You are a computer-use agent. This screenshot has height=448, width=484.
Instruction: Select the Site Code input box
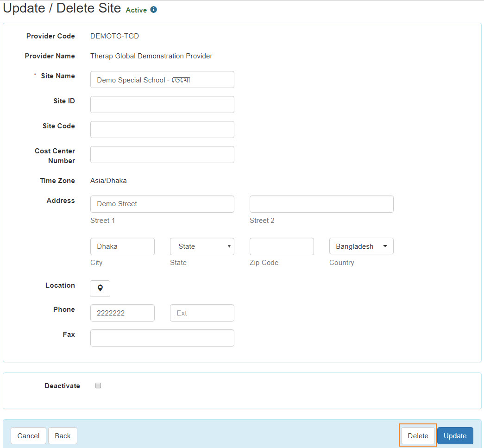(x=162, y=129)
